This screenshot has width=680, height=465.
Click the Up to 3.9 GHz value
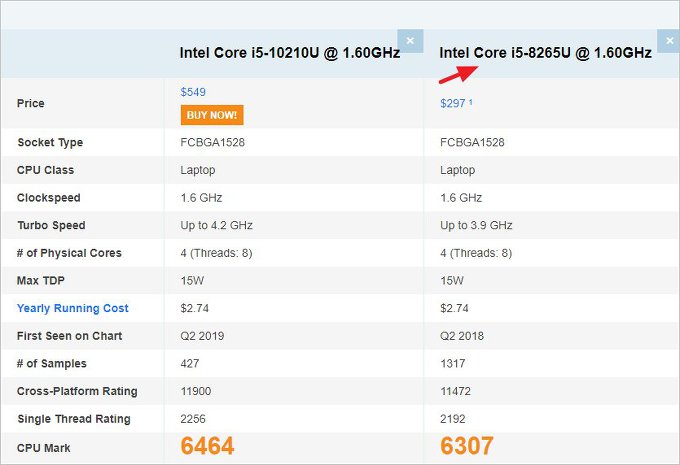pos(476,225)
